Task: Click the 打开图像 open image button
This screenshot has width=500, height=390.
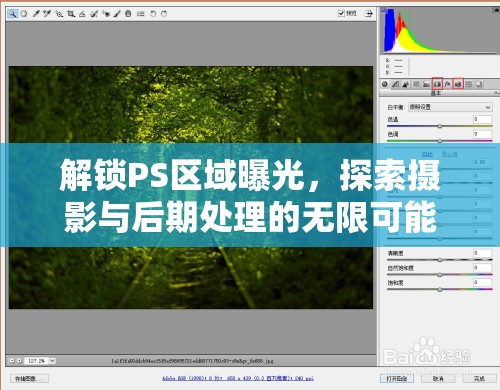Action: 397,379
